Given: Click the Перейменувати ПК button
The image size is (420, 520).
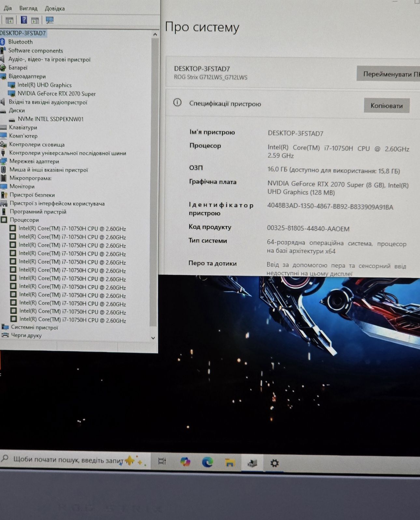Looking at the screenshot, I should 388,74.
